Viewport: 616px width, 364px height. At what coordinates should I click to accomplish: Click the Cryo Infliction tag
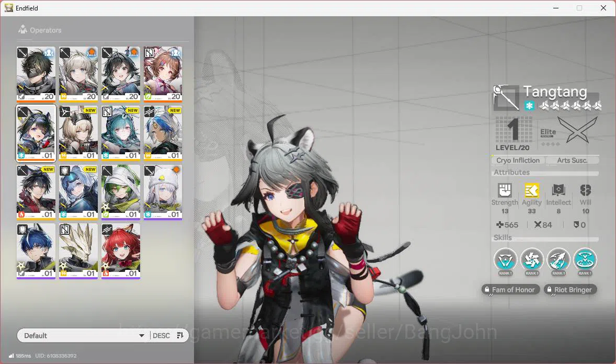(518, 160)
